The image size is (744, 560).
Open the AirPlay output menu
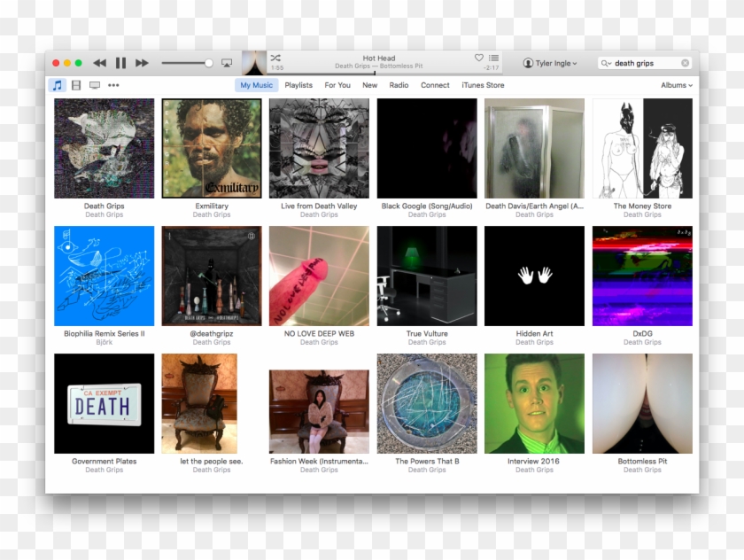point(227,63)
